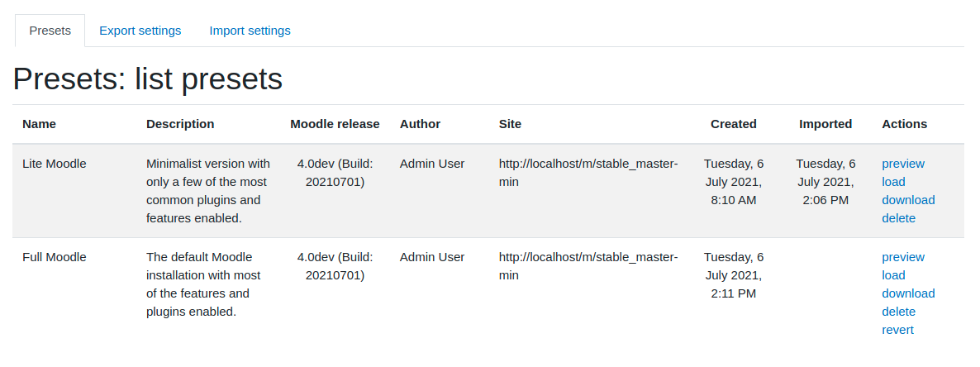Click the Name column header
Viewport: 980px width, 367px height.
pyautogui.click(x=40, y=124)
